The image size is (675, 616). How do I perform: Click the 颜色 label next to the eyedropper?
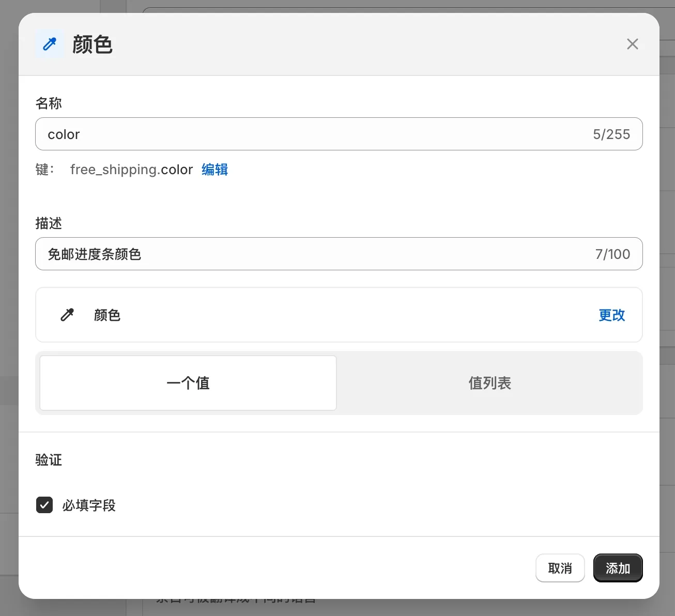point(107,315)
